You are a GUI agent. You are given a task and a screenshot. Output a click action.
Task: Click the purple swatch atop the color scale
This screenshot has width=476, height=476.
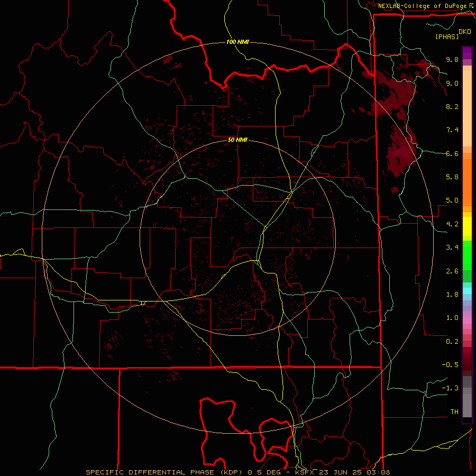click(x=467, y=53)
